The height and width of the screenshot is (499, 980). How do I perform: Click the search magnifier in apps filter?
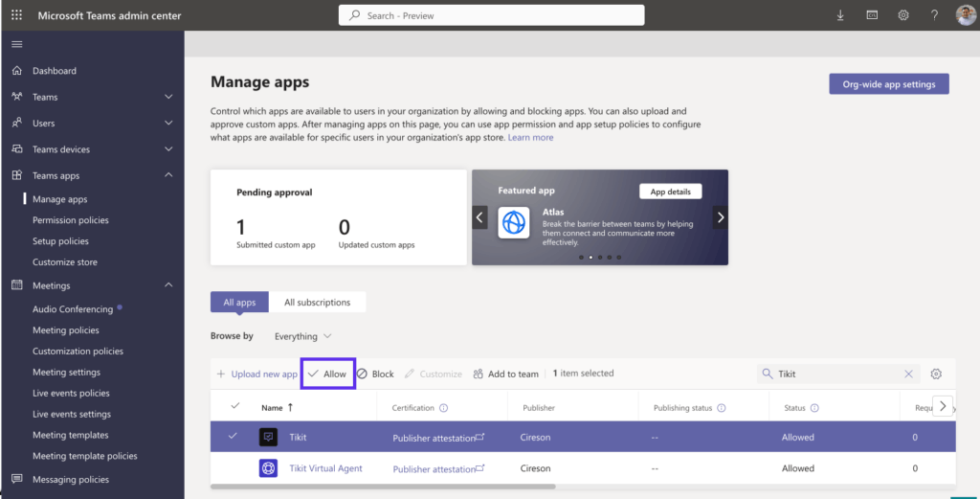pos(767,374)
